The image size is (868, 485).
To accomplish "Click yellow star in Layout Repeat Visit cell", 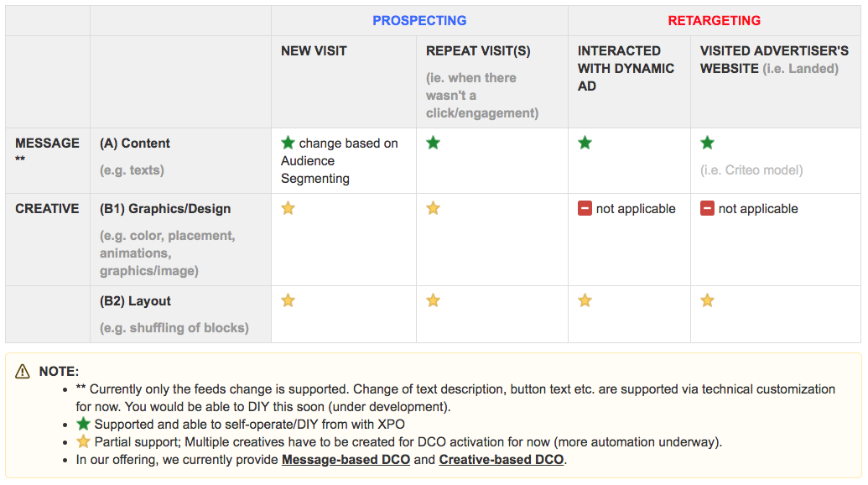I will [x=433, y=300].
